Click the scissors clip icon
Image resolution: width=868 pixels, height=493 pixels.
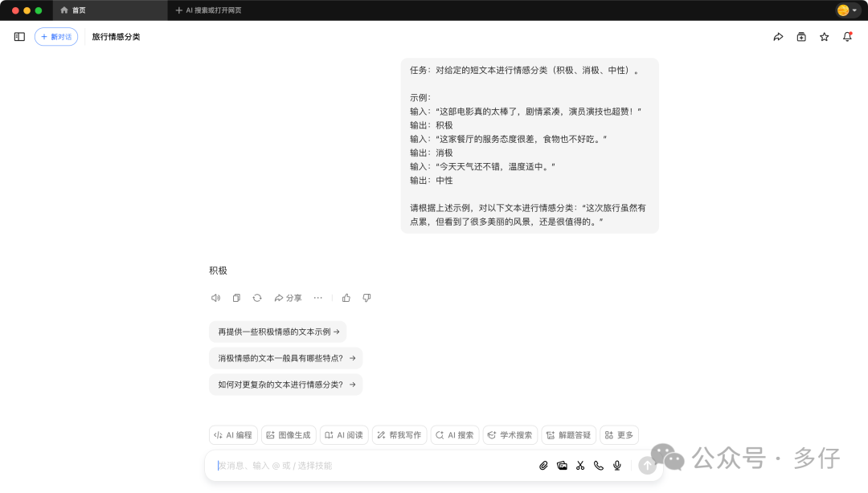coord(580,466)
